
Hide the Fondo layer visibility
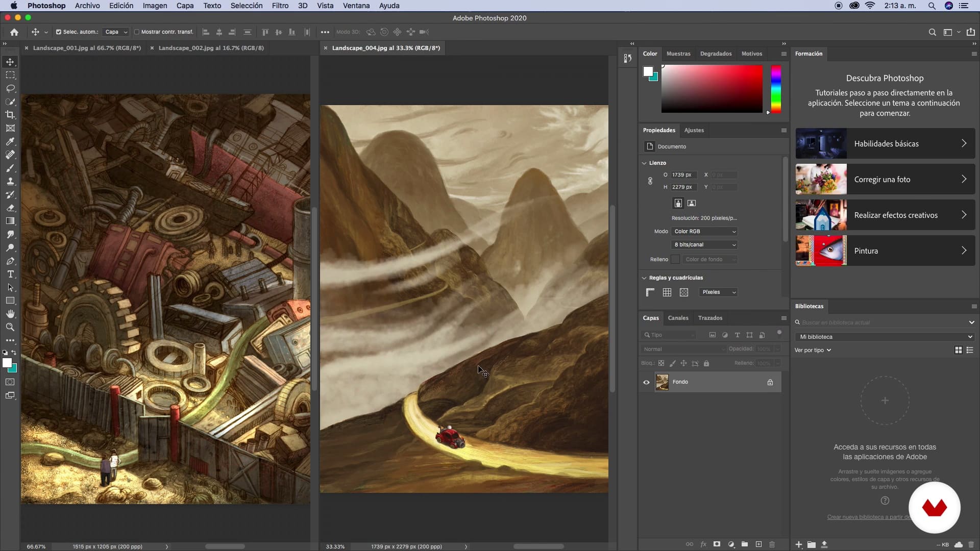646,382
